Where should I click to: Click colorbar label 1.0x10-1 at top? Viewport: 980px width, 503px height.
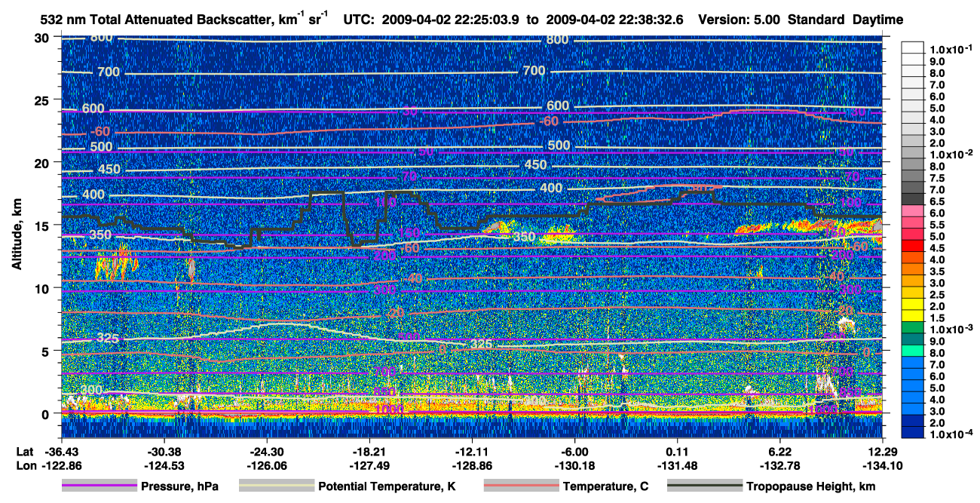point(951,50)
